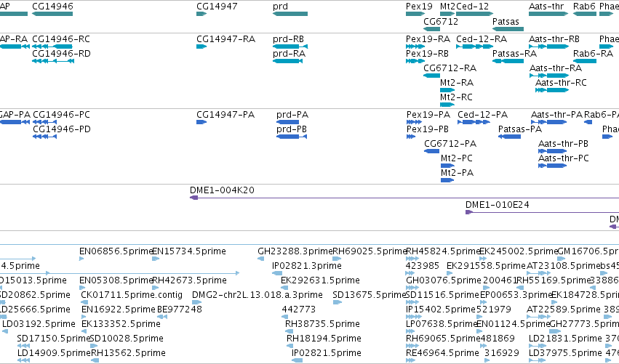Select the CG14946-PD protein glyph
This screenshot has width=619, height=364.
point(44,137)
